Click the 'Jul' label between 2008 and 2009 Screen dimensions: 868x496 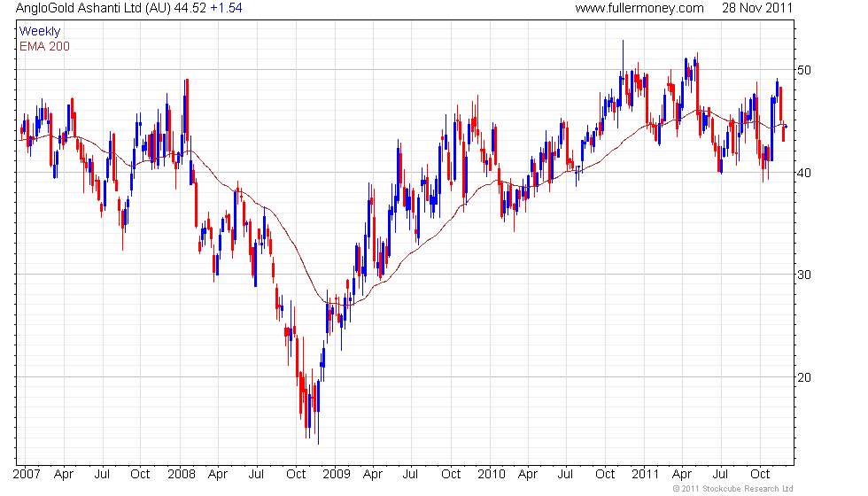pyautogui.click(x=256, y=475)
